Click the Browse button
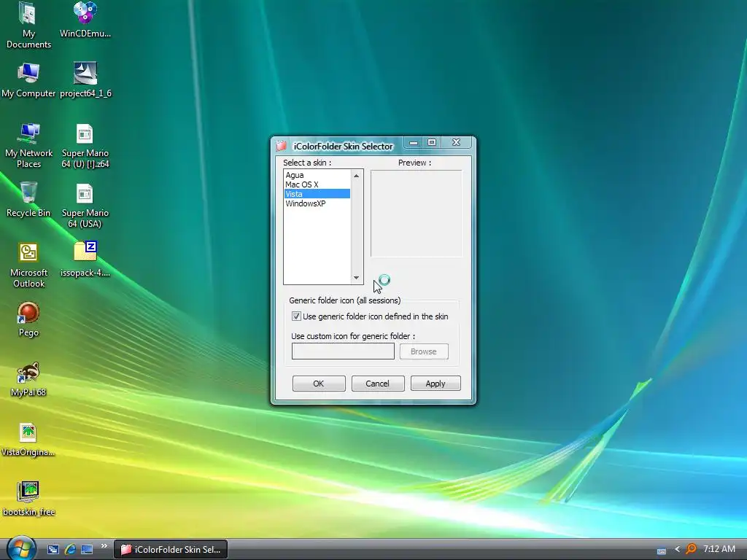Screen dimensions: 747x560 click(x=424, y=351)
